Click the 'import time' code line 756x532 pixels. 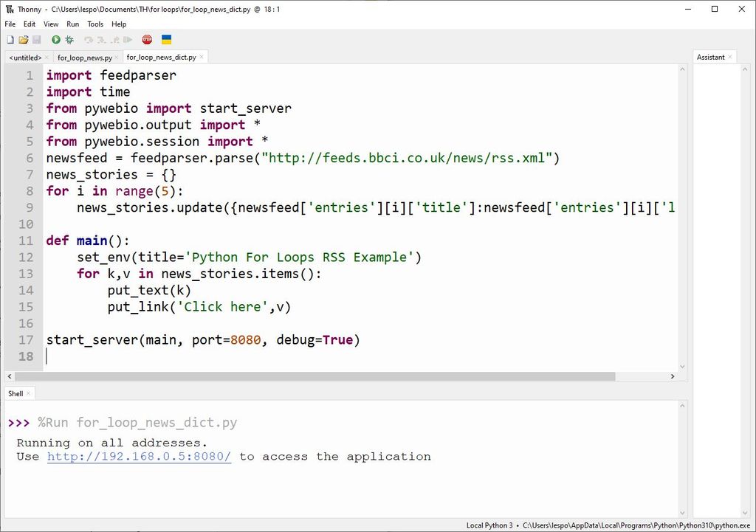89,91
